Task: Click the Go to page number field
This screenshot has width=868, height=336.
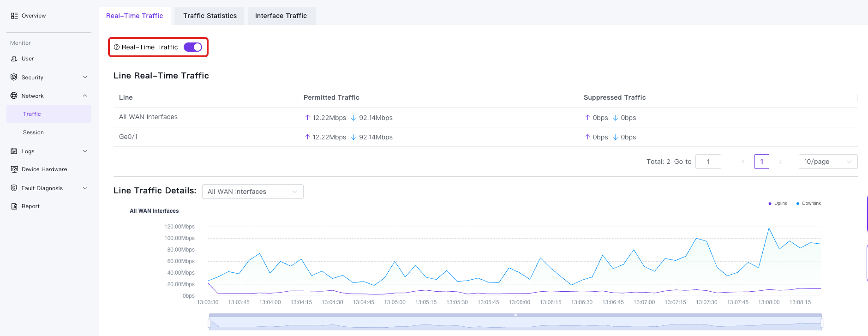Action: tap(708, 162)
